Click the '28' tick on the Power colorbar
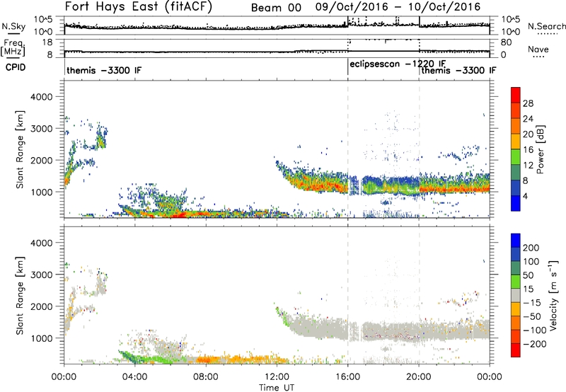The image size is (566, 392). pyautogui.click(x=528, y=103)
